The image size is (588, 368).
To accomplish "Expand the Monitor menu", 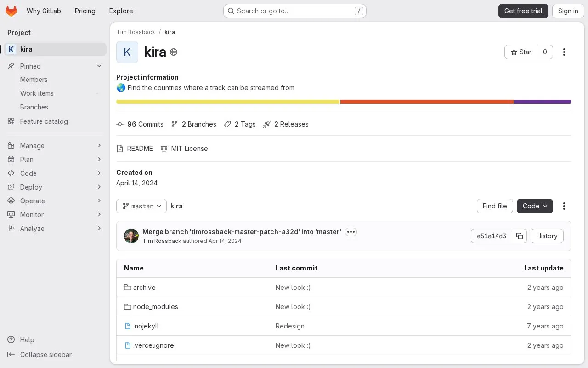I will (55, 215).
